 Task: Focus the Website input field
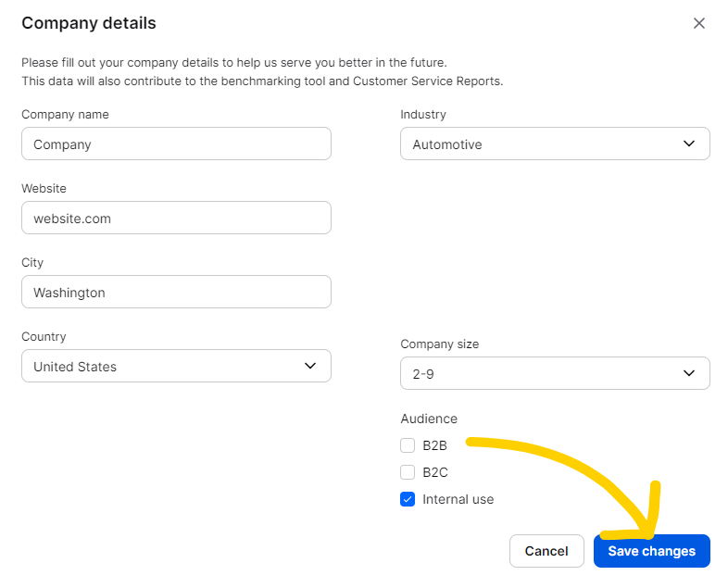pos(176,218)
